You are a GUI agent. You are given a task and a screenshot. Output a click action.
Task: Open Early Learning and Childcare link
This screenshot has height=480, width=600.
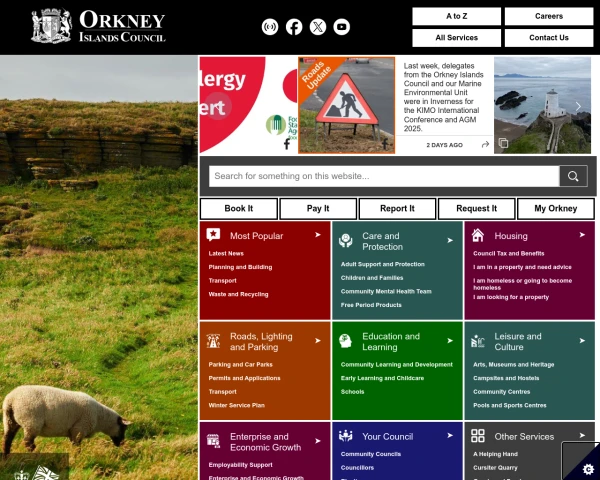point(382,378)
